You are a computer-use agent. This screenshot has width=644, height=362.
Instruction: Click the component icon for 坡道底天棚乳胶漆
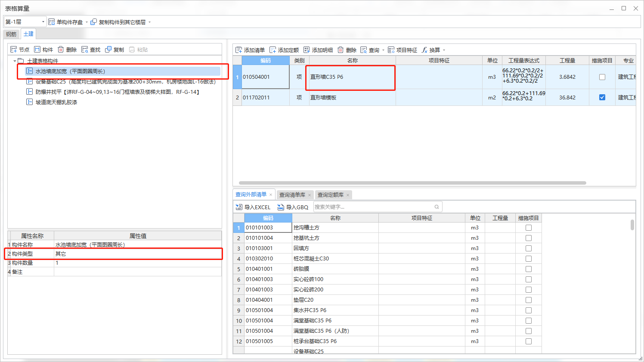pyautogui.click(x=30, y=102)
